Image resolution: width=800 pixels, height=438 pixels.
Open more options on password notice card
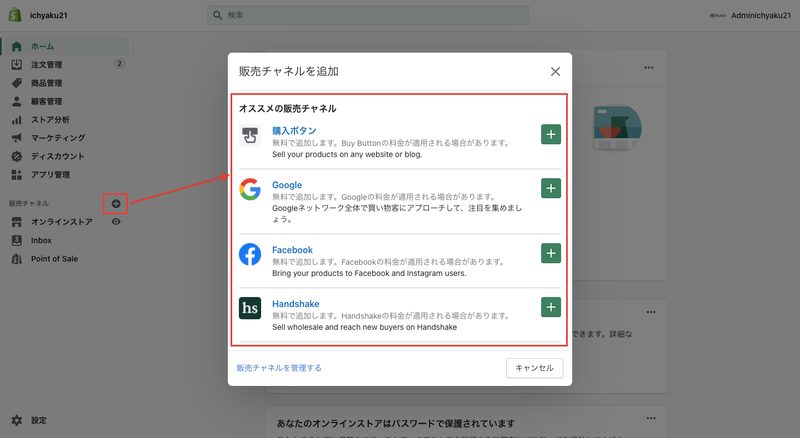[x=651, y=418]
